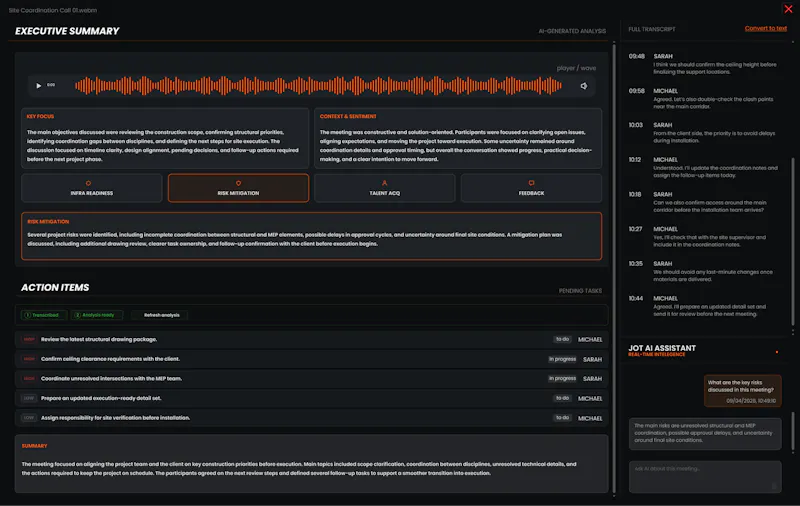Jump to the 10:12 Michael transcript entry
800x506 pixels.
tap(704, 167)
